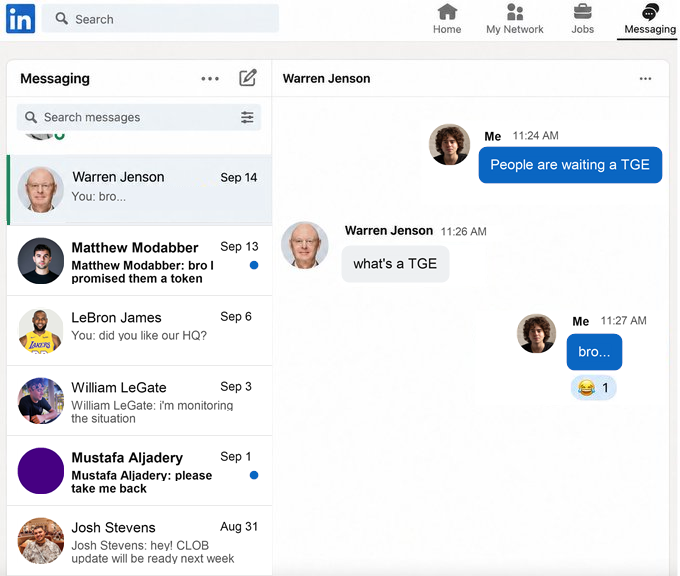Viewport: 680px width, 576px height.
Task: Click the 'bro I promised them a token' preview
Action: point(143,272)
